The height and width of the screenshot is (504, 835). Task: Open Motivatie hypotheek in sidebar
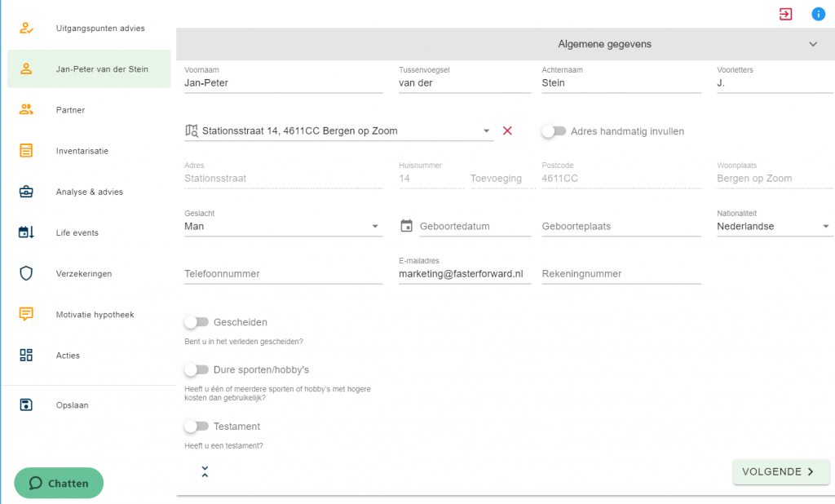89,314
